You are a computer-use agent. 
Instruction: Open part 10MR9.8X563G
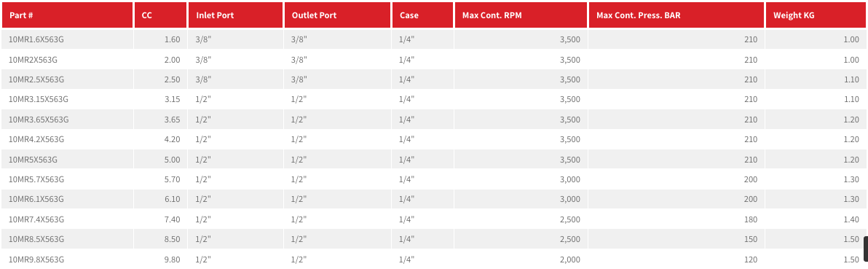point(36,259)
